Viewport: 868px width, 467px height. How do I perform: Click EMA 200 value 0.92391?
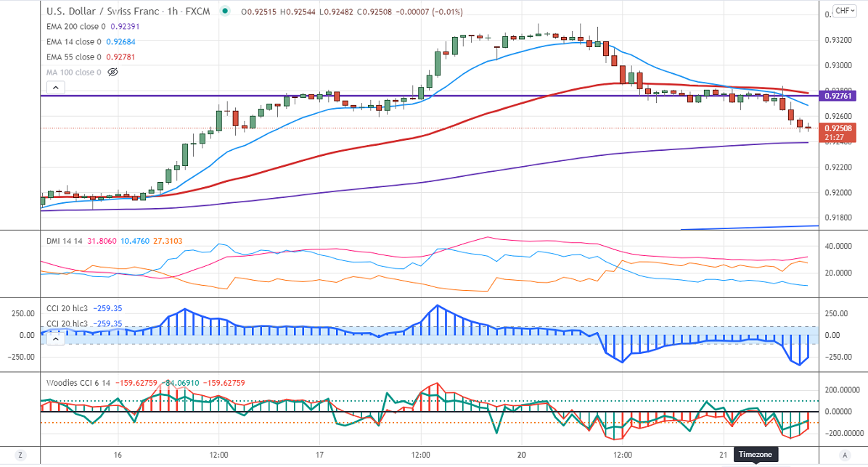pyautogui.click(x=125, y=27)
